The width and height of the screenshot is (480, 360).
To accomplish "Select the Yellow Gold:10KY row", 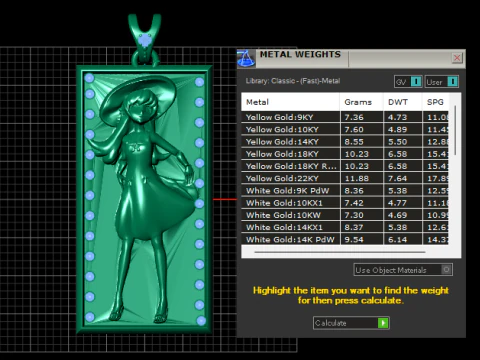I will (345, 129).
